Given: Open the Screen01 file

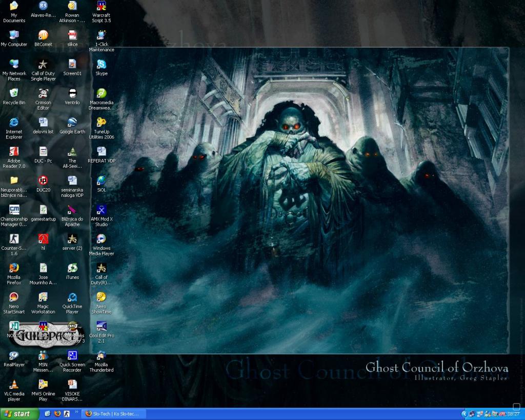Looking at the screenshot, I should point(72,67).
